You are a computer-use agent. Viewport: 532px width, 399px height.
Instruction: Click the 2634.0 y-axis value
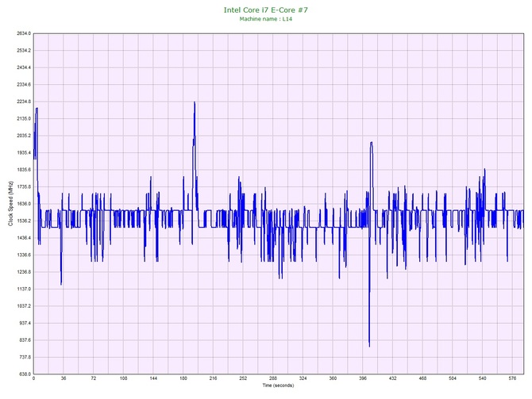coord(24,33)
